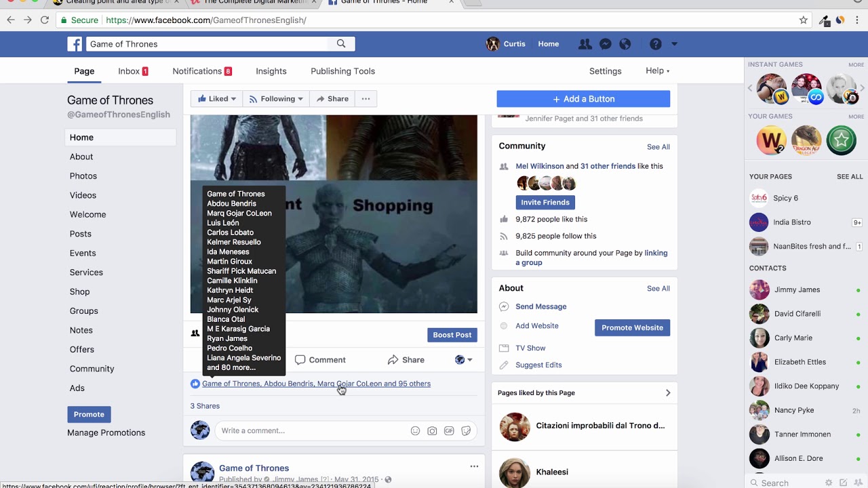Reload the browser page
This screenshot has width=868, height=488.
coord(45,20)
